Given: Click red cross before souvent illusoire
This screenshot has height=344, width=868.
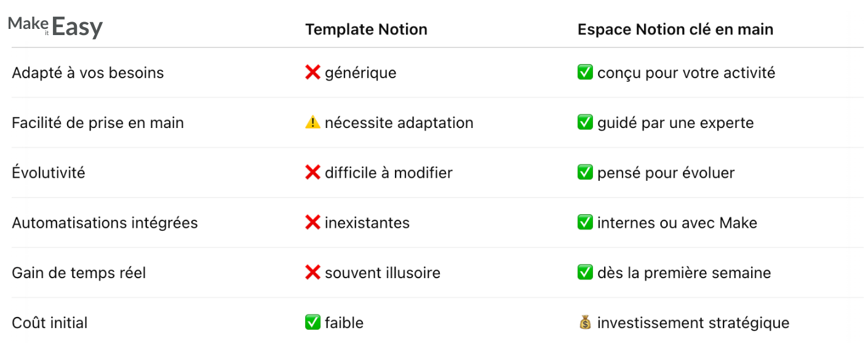Looking at the screenshot, I should pyautogui.click(x=313, y=273).
